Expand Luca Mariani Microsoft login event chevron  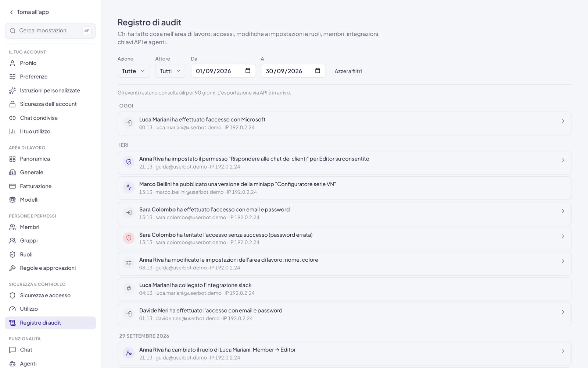coord(563,121)
